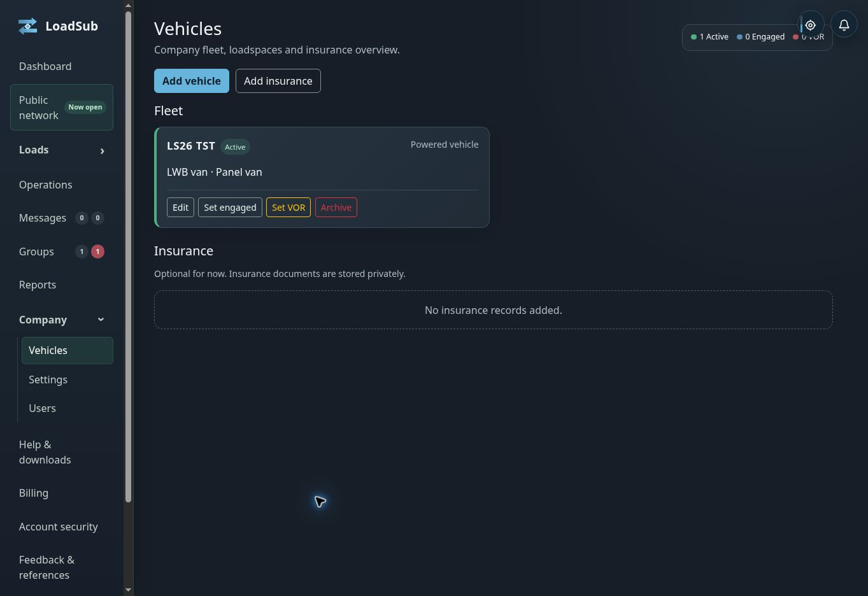Go to the Users page
This screenshot has width=868, height=596.
[x=43, y=408]
